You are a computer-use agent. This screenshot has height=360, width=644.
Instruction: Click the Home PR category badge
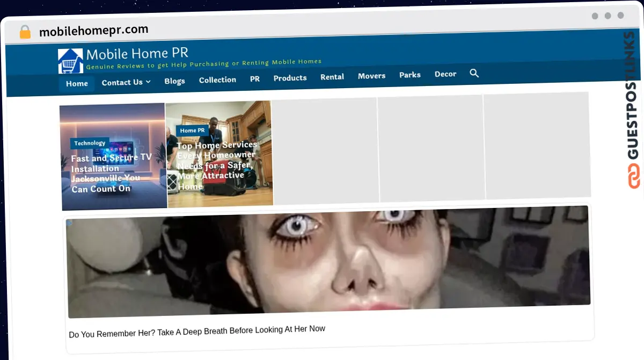point(192,130)
